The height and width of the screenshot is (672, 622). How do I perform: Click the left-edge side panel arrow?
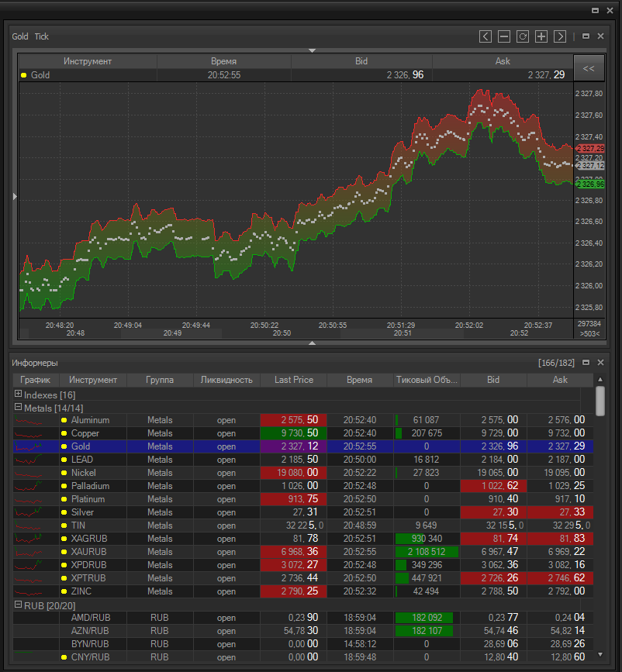(14, 198)
